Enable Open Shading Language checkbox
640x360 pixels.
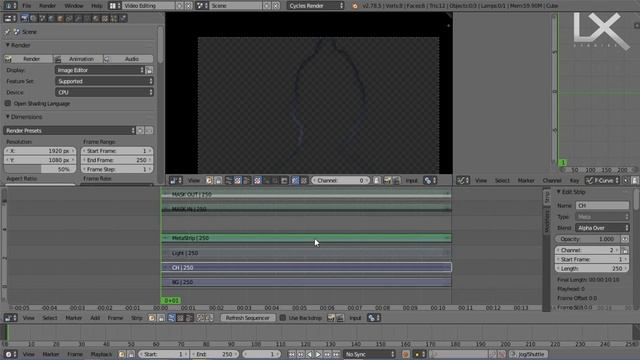click(8, 103)
